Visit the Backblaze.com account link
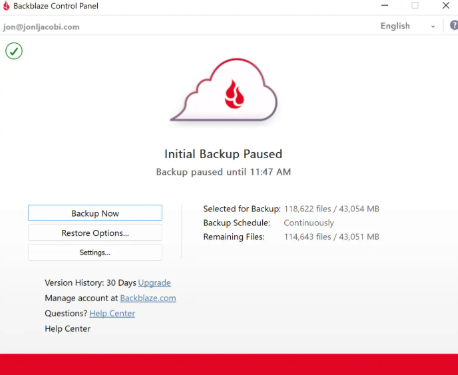 point(148,298)
